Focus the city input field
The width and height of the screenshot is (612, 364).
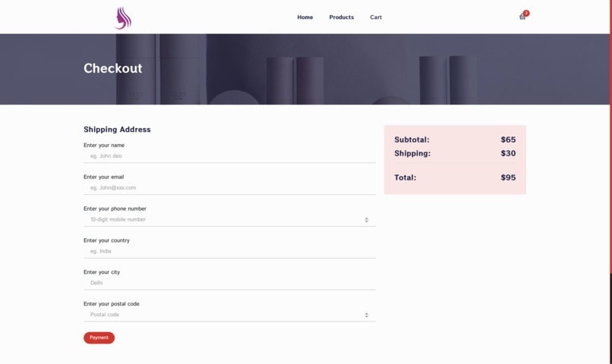click(229, 283)
